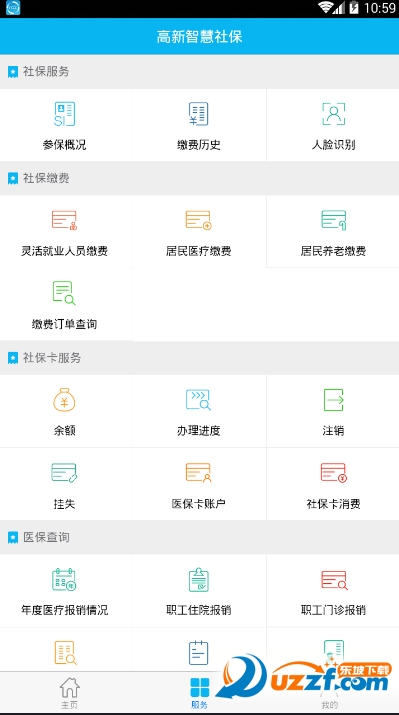
Task: Open 医保卡账户 icon
Action: [199, 473]
